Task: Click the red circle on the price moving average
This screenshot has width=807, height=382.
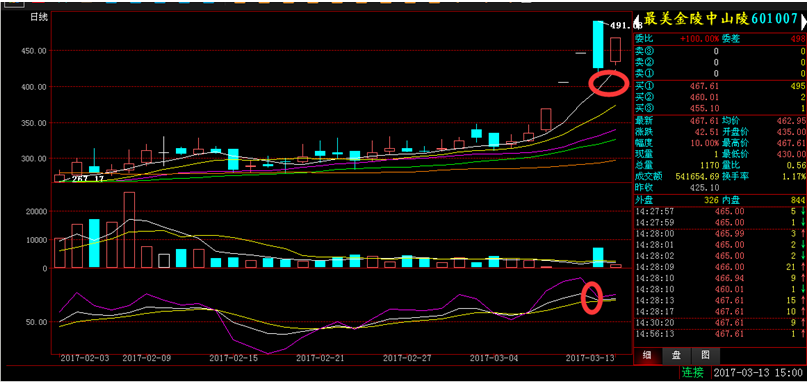Action: coord(608,82)
